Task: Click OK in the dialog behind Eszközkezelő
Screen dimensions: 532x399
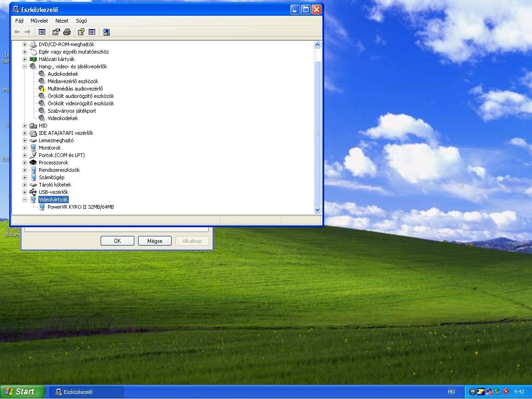Action: pyautogui.click(x=117, y=241)
